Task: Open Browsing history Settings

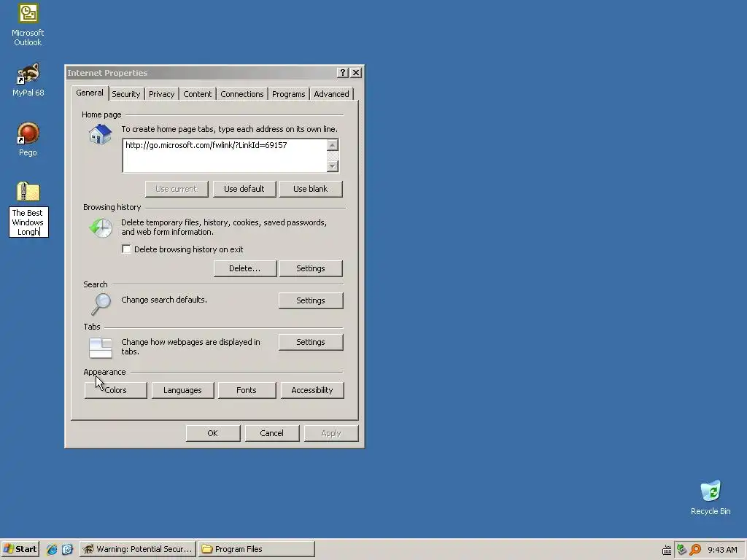Action: pos(311,268)
